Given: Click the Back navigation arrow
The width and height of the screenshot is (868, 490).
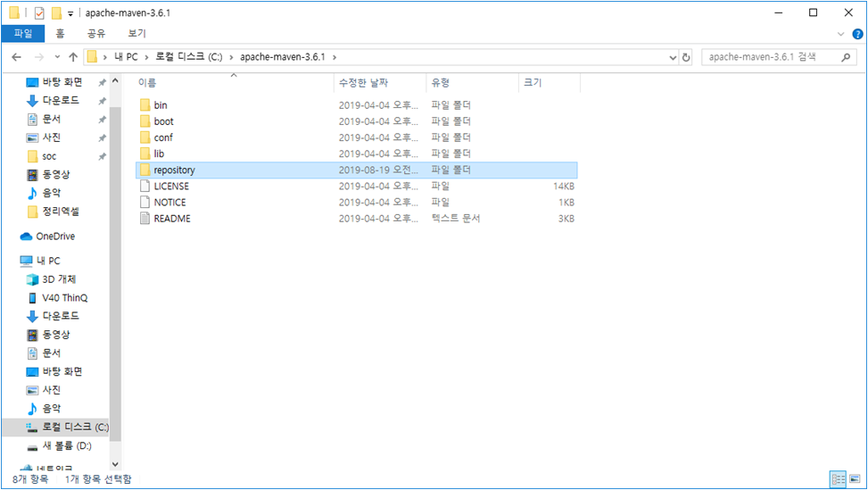Looking at the screenshot, I should click(x=17, y=57).
